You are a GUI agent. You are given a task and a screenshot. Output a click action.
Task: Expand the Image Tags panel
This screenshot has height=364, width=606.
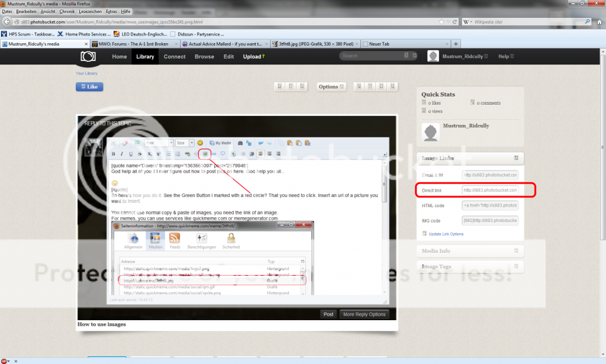(x=516, y=266)
